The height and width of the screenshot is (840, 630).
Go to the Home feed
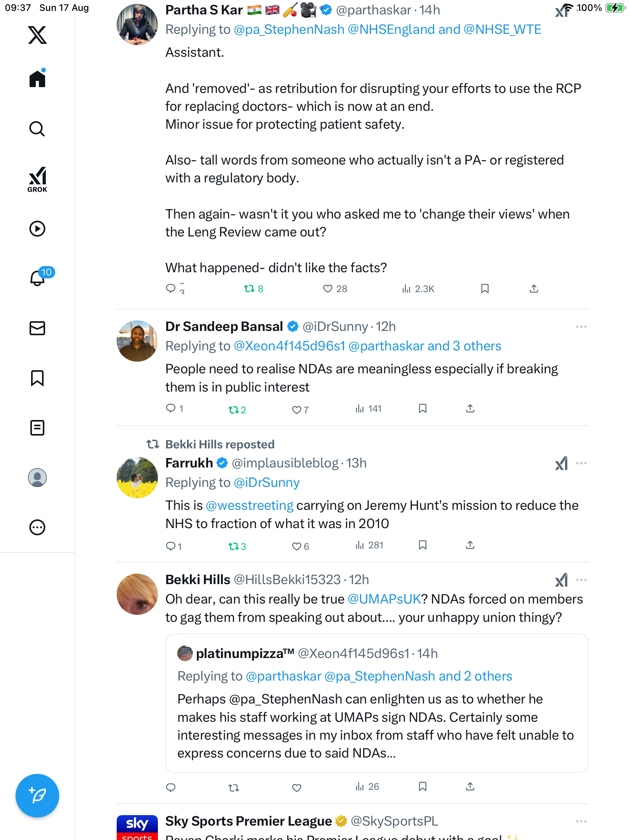(x=37, y=79)
